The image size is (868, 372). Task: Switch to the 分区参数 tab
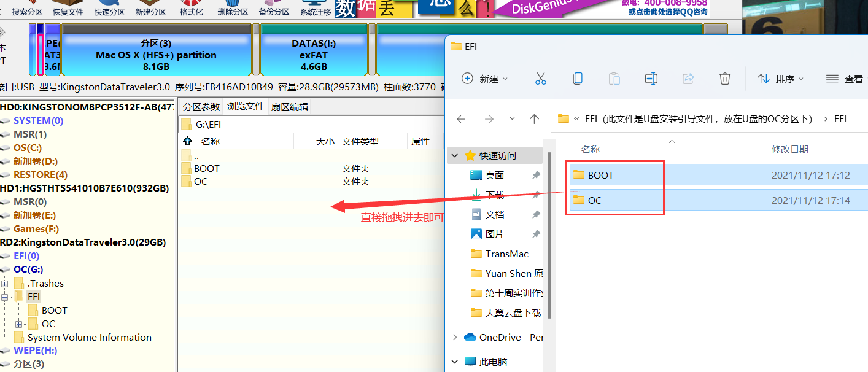click(x=201, y=107)
